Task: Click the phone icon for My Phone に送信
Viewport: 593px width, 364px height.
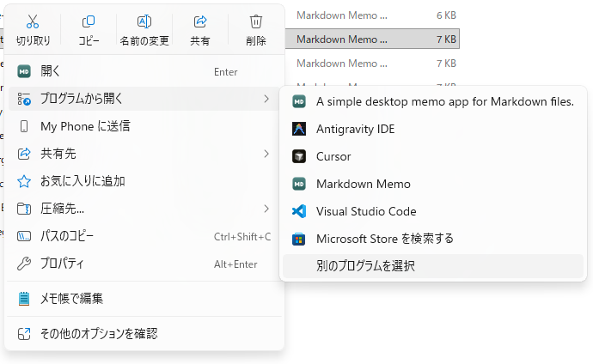Action: [x=24, y=126]
